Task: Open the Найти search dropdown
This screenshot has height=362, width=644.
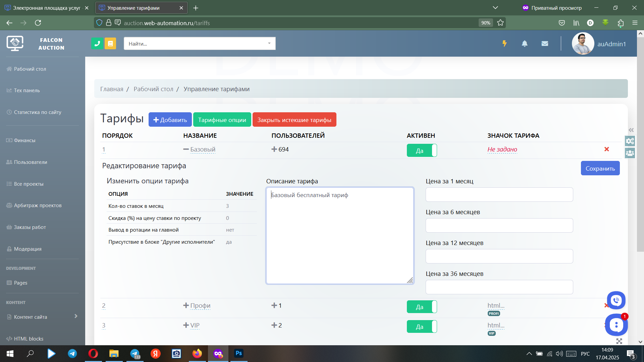Action: 200,44
